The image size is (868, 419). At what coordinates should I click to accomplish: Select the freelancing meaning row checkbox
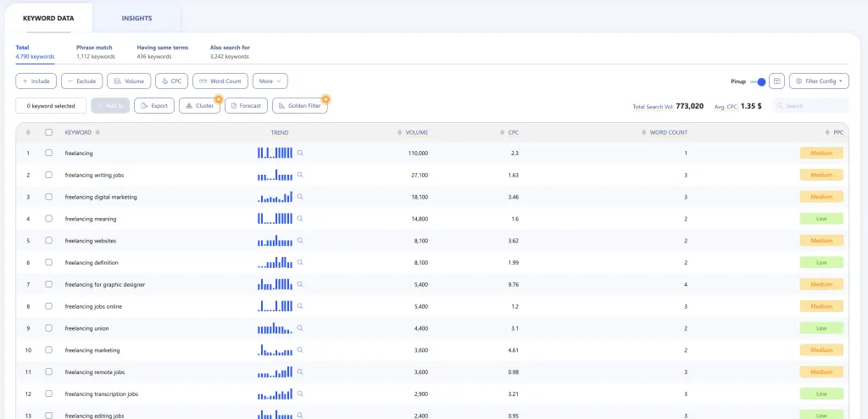[x=48, y=219]
